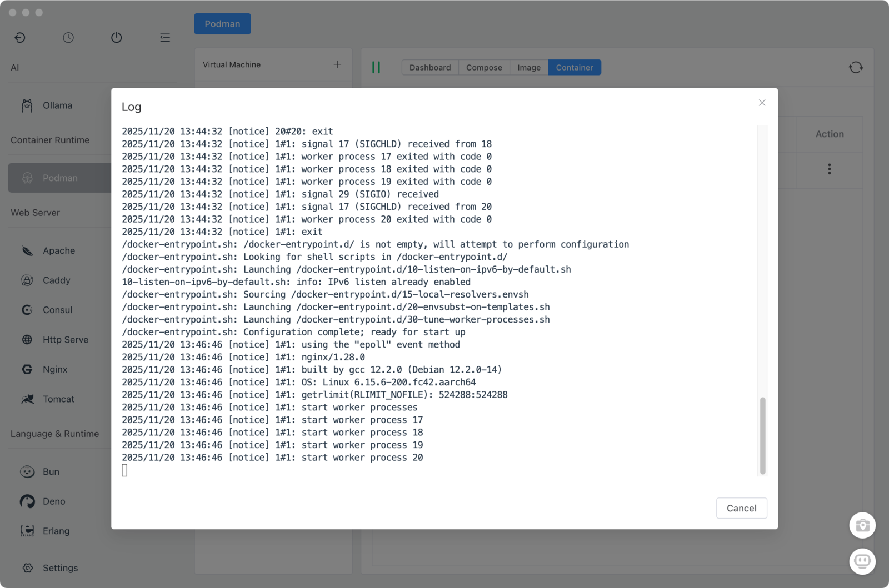This screenshot has height=588, width=889.
Task: Click the back arrow icon in toolbar
Action: [x=20, y=37]
